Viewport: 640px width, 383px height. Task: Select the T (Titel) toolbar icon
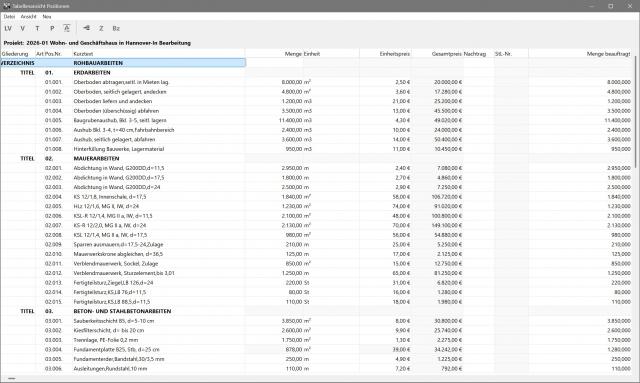[x=37, y=29]
